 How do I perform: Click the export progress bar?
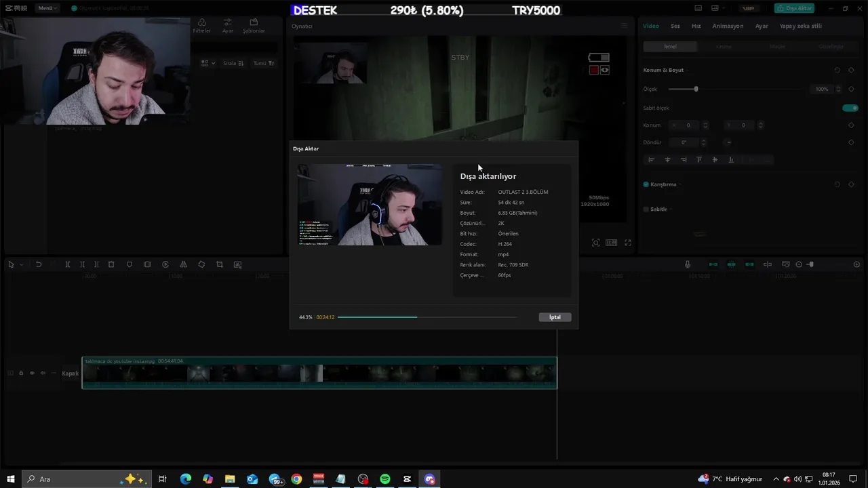click(427, 317)
